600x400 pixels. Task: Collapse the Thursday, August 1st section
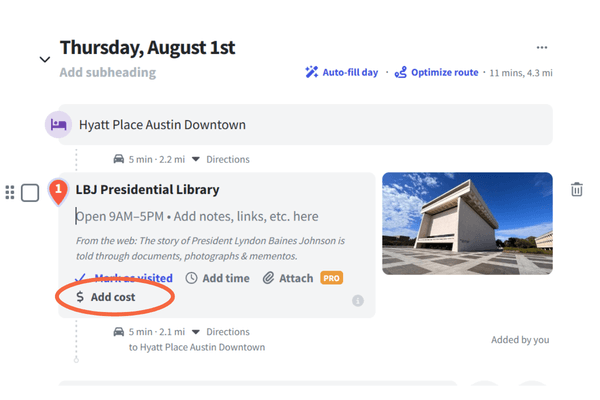pyautogui.click(x=44, y=59)
